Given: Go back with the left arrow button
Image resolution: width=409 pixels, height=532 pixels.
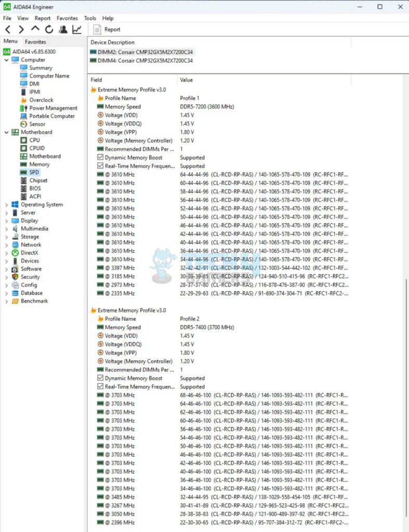Looking at the screenshot, I should [x=8, y=30].
